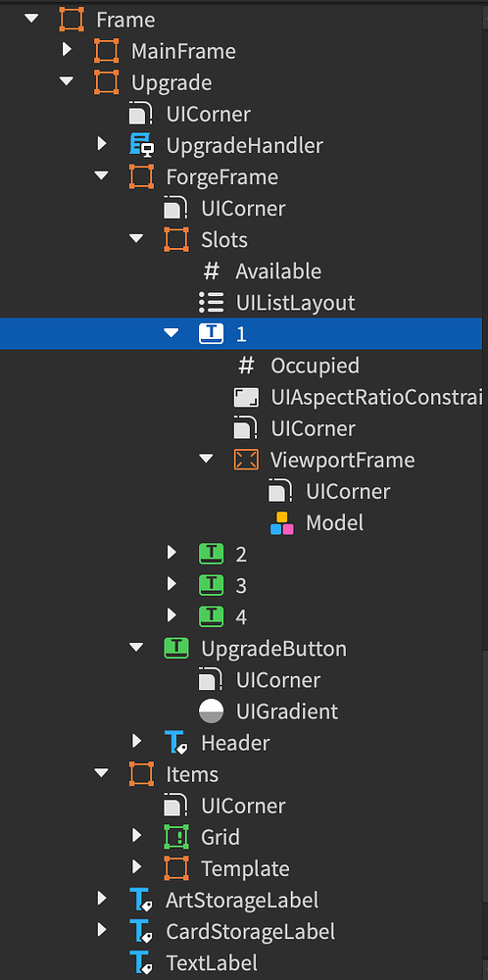The height and width of the screenshot is (980, 488).
Task: Select the Occupied value item
Action: [x=298, y=366]
